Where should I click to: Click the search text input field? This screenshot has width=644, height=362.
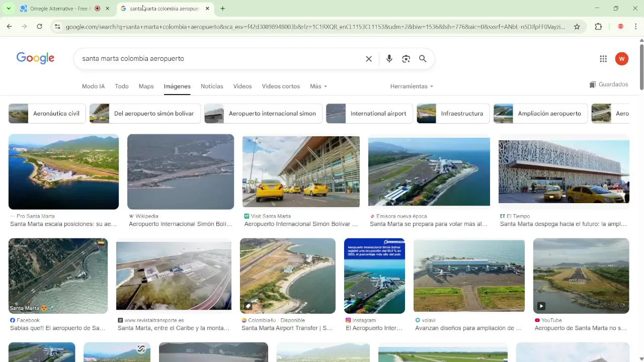coord(221,59)
